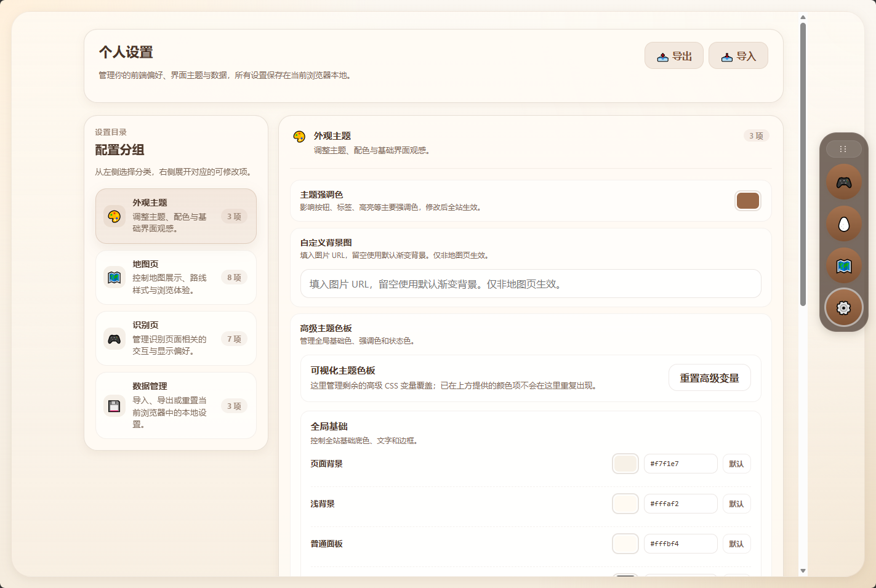This screenshot has height=588, width=876.
Task: Click the scrollbar up arrow
Action: tap(803, 17)
